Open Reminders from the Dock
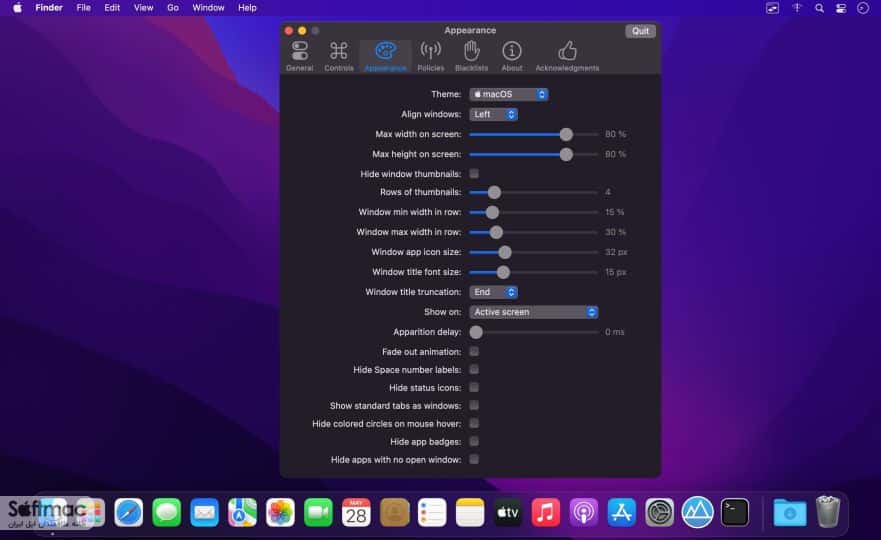 (432, 512)
